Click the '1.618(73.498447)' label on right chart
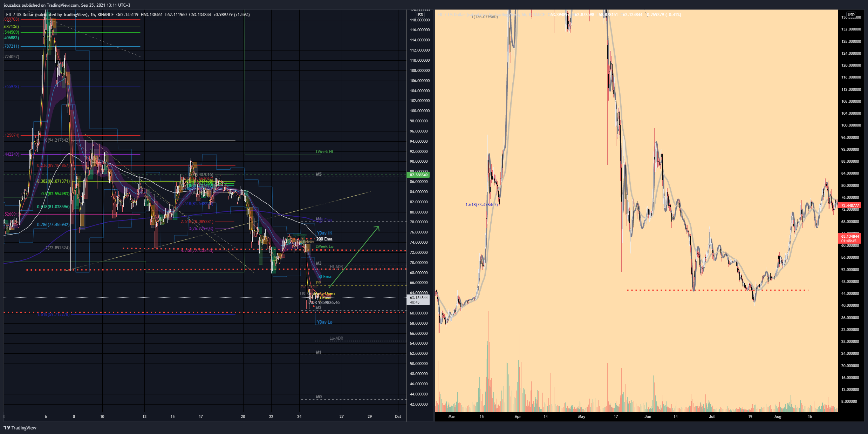Screen dimensions: 868x434 [481, 205]
